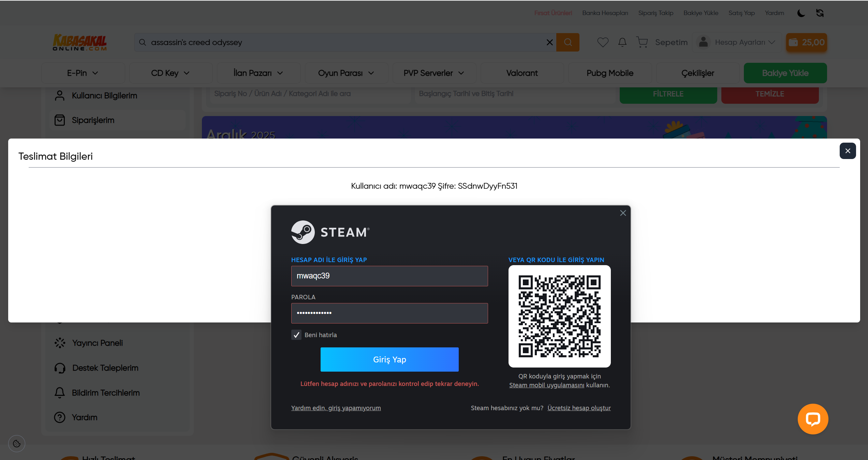868x460 pixels.
Task: Click the Giriş Yap button
Action: click(389, 359)
